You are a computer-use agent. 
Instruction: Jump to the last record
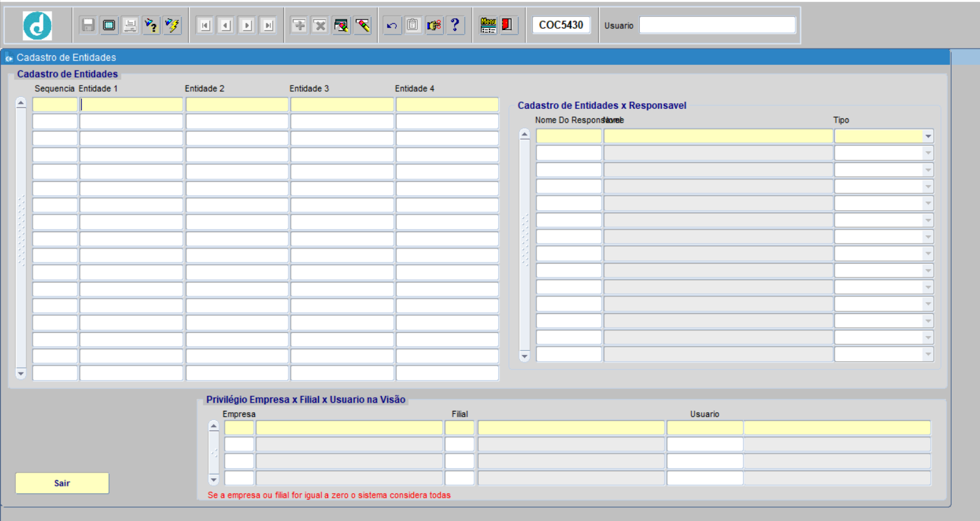pyautogui.click(x=268, y=25)
